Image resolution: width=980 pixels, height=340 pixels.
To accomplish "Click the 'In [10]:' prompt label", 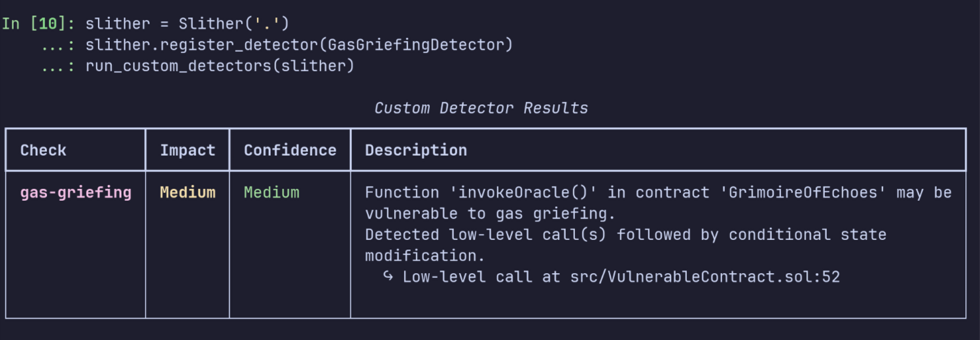I will 38,24.
